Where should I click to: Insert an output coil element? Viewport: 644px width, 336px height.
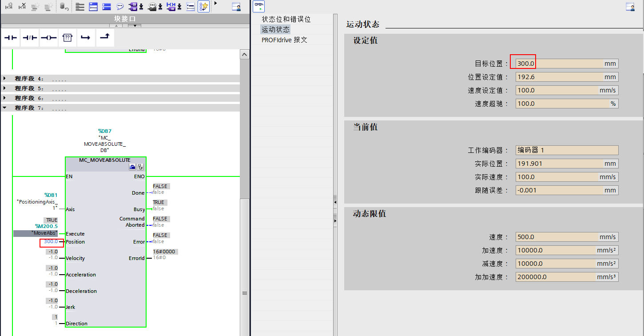pyautogui.click(x=48, y=38)
